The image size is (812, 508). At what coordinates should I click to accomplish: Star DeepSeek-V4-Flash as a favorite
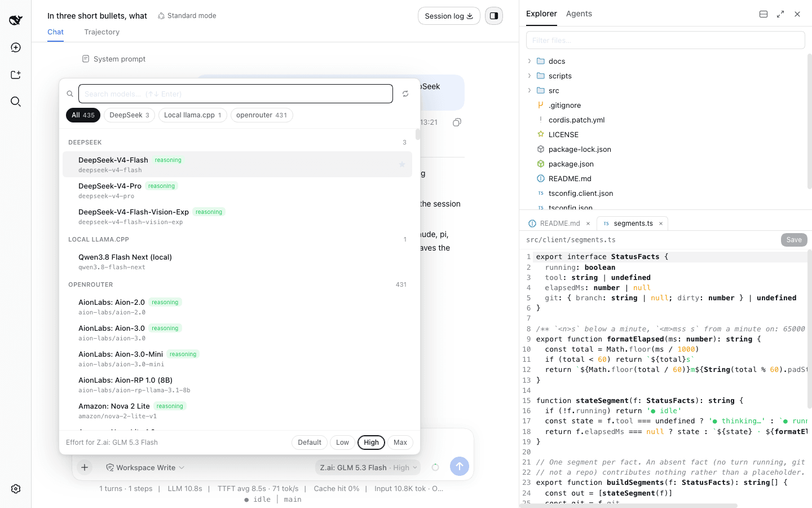click(402, 164)
